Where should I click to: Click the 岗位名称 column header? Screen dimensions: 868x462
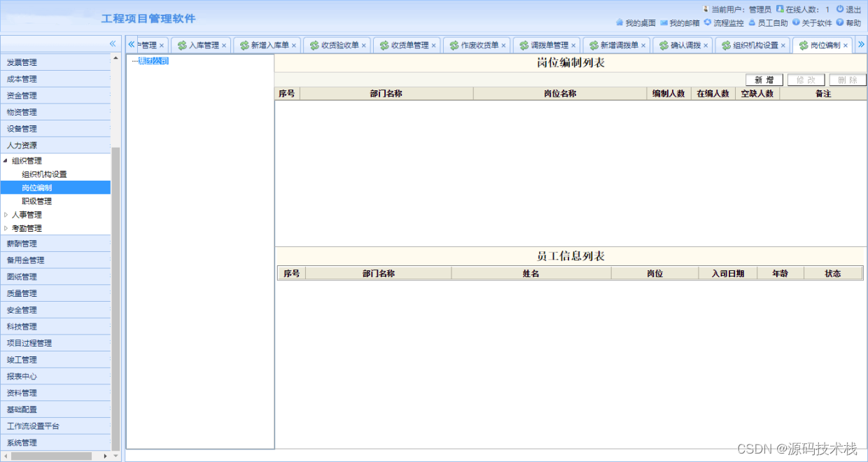560,94
